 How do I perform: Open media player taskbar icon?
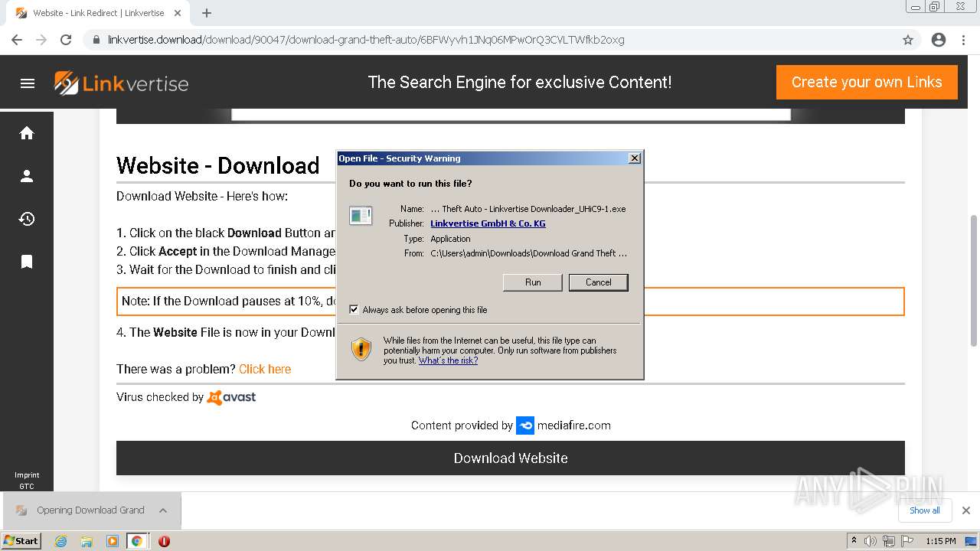[x=112, y=541]
